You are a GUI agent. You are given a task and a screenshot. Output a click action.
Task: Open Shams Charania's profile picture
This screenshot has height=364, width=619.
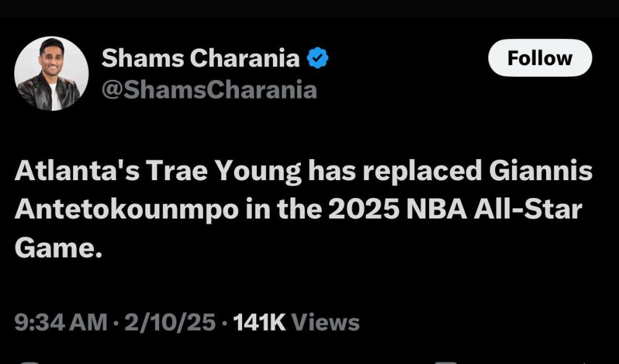[x=51, y=74]
